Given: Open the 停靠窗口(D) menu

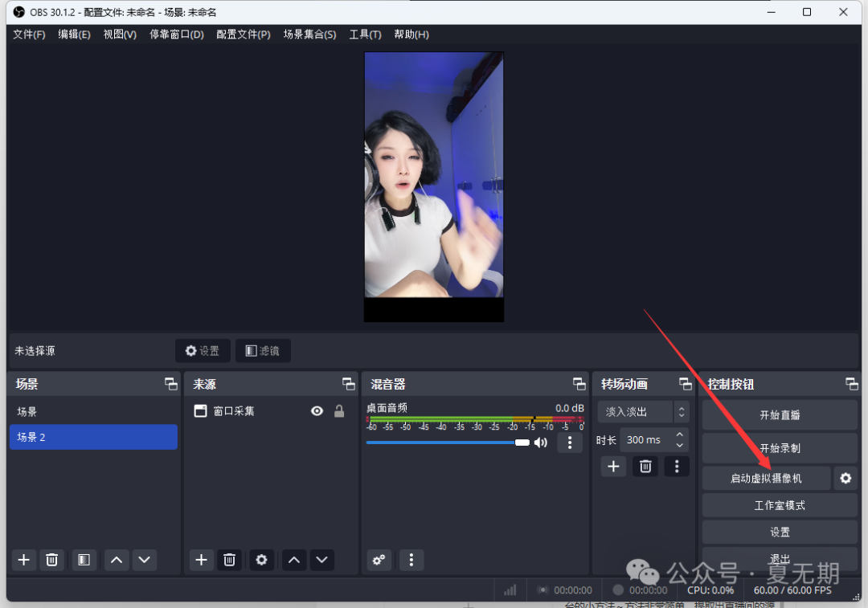Looking at the screenshot, I should [176, 35].
